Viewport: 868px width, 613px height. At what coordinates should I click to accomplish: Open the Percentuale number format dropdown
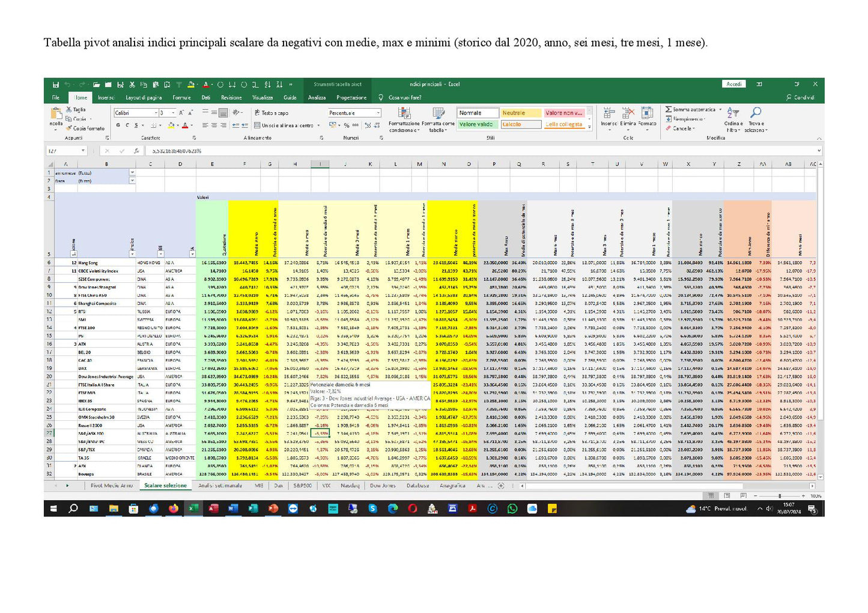coord(378,113)
